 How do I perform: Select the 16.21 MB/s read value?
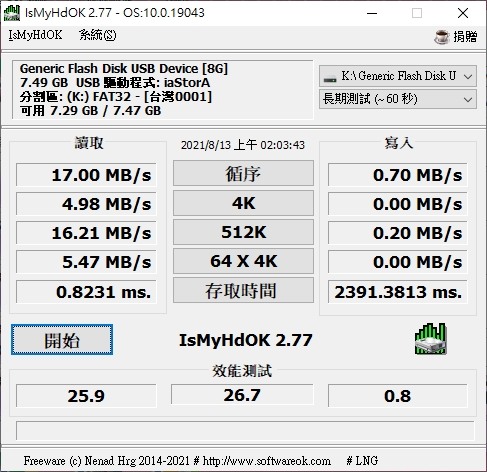point(86,233)
